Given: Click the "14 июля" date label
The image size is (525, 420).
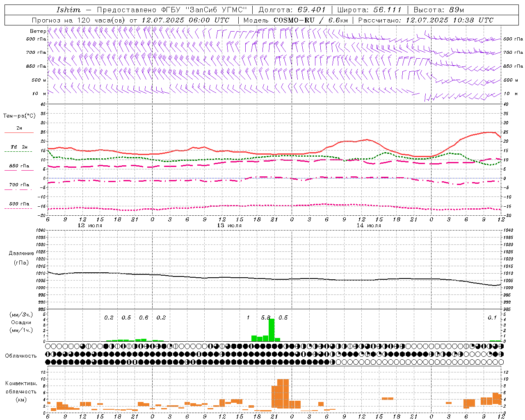Looking at the screenshot, I should click(x=369, y=226).
